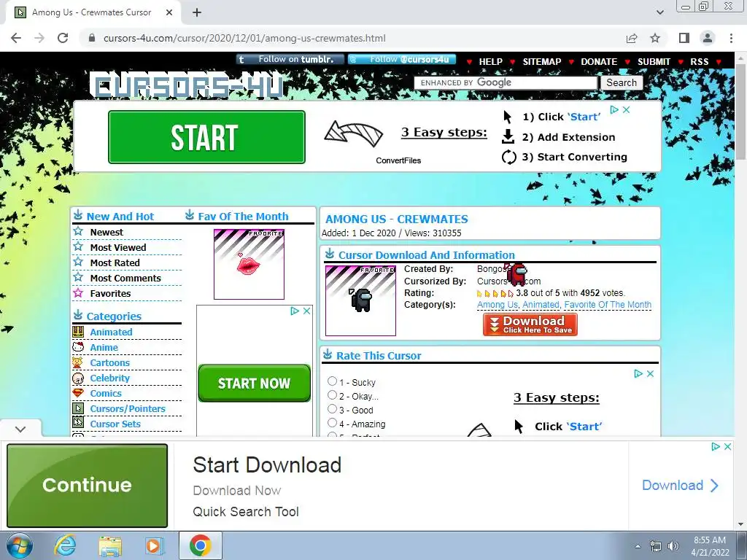The height and width of the screenshot is (560, 747).
Task: Select rating 4 - Amazing
Action: coord(332,422)
